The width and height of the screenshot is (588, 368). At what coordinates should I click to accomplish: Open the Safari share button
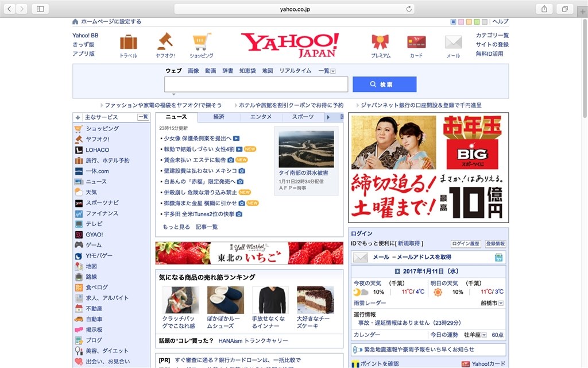544,9
